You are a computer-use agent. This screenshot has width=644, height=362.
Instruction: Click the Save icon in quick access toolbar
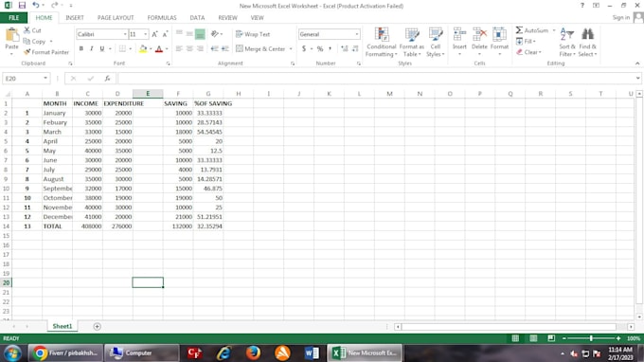click(22, 6)
